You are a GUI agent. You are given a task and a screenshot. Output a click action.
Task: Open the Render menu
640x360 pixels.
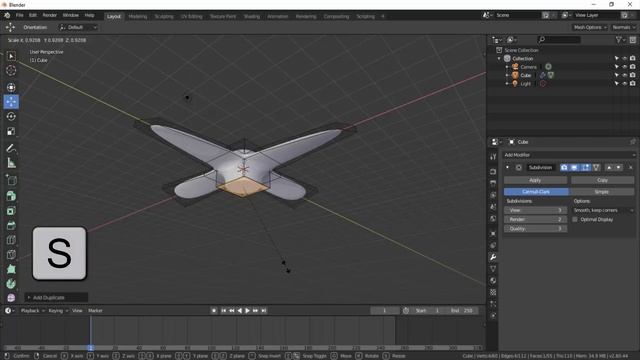[x=50, y=15]
